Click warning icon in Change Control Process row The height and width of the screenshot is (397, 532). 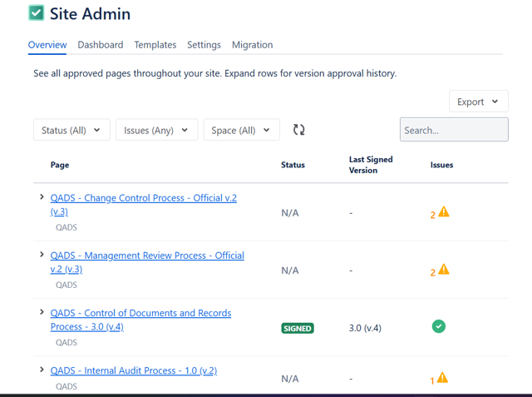click(x=444, y=212)
